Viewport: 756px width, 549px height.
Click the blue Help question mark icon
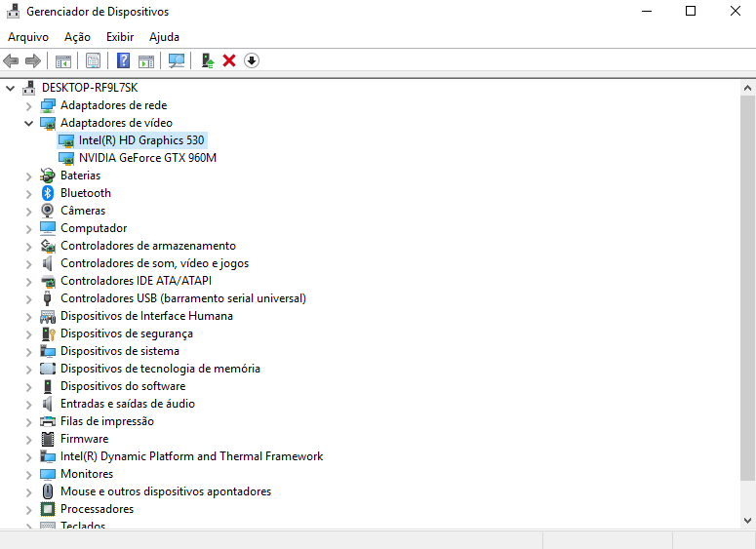click(x=124, y=60)
